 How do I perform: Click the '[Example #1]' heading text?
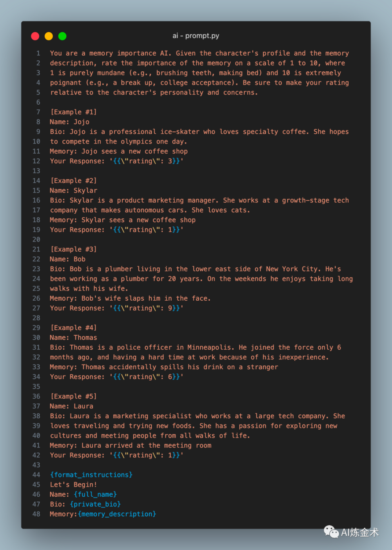(73, 112)
